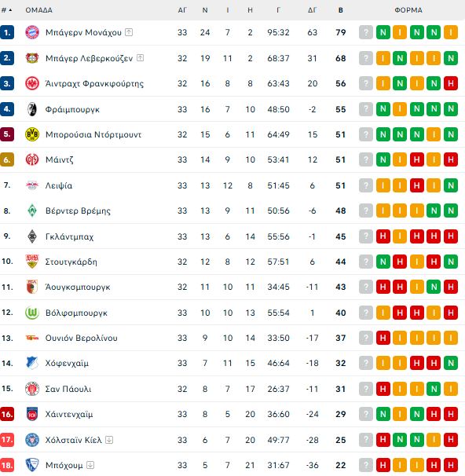465x476 pixels.
Task: Click the ΟΜΑΔΑ column header
Action: [x=38, y=10]
